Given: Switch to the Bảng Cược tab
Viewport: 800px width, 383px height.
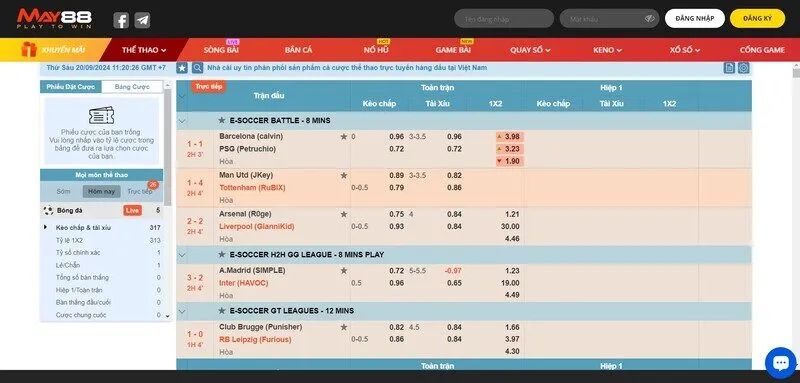Looking at the screenshot, I should 132,87.
